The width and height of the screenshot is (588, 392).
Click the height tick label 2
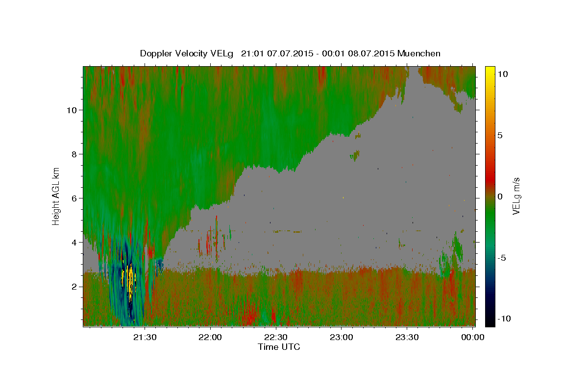pos(74,287)
